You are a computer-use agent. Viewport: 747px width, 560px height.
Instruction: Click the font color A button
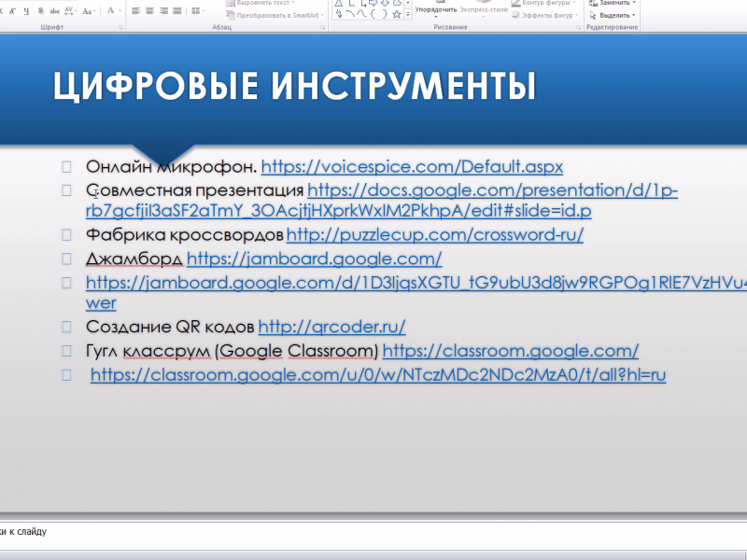(x=110, y=11)
